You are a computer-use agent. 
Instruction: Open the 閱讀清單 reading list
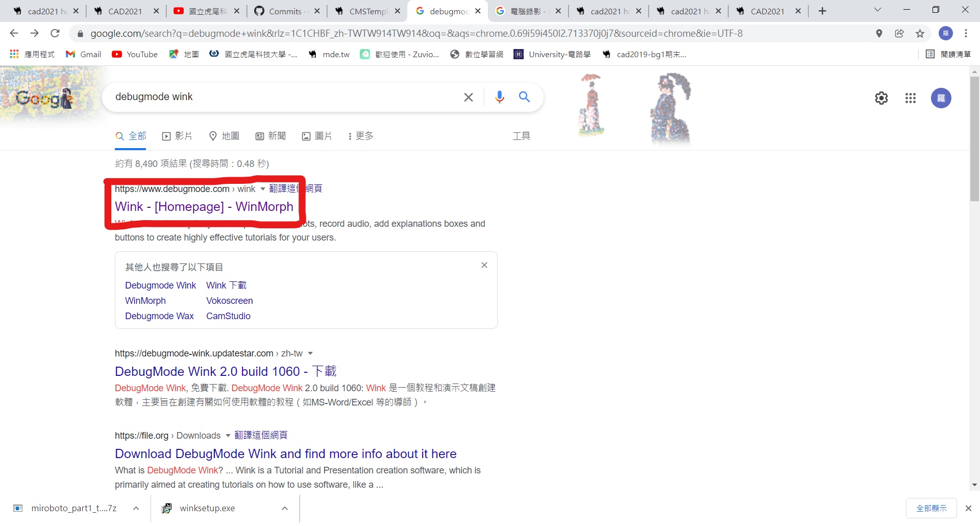pos(948,54)
